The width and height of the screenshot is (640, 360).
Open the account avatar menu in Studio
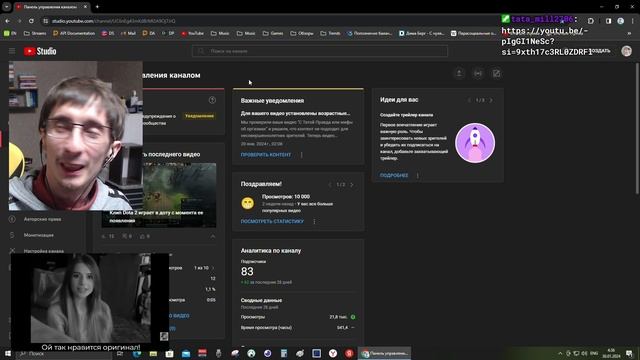[x=626, y=51]
